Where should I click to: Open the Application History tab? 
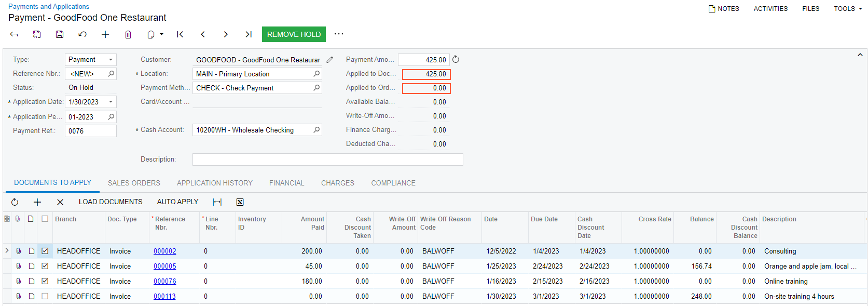(214, 183)
